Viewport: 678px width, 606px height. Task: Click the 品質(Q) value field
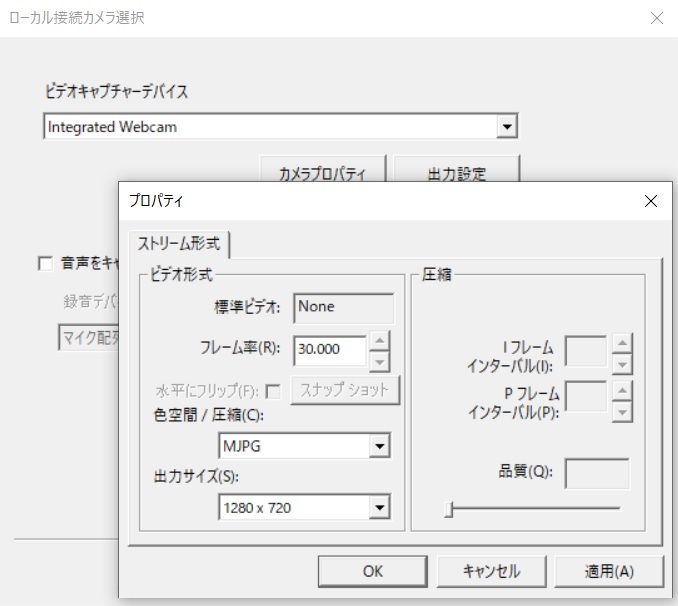click(x=597, y=474)
